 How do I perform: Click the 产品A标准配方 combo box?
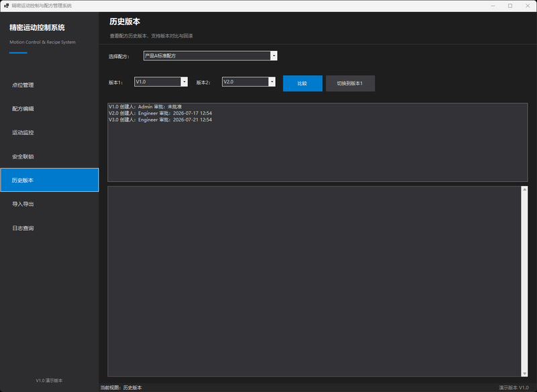pyautogui.click(x=210, y=56)
